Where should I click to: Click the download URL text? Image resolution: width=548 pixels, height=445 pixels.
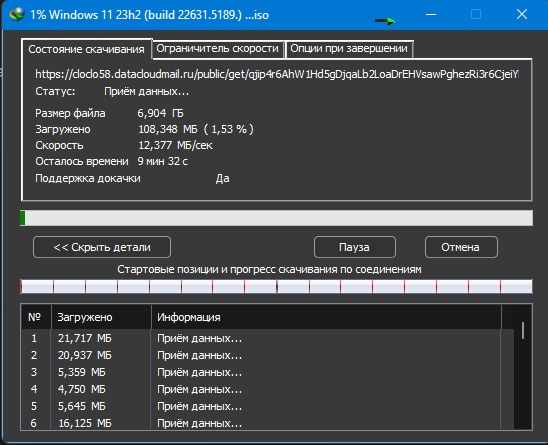click(277, 74)
